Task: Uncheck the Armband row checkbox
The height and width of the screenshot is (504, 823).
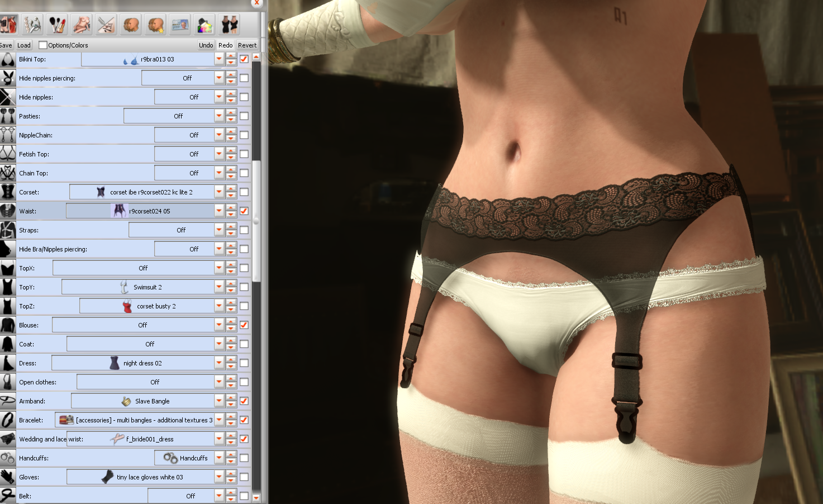Action: [x=244, y=401]
